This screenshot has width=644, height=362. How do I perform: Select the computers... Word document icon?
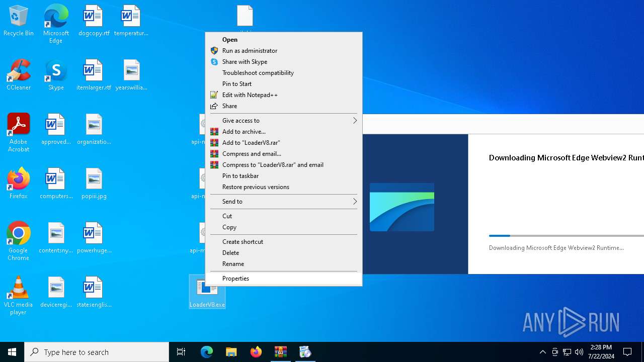(56, 184)
